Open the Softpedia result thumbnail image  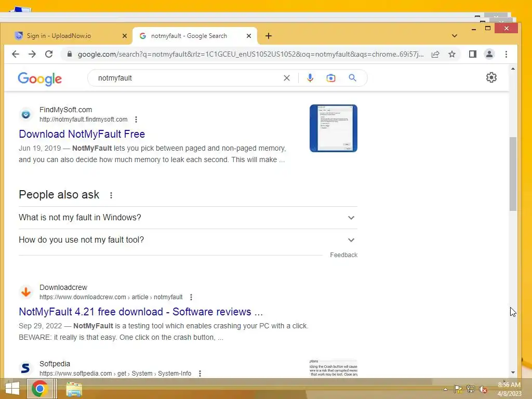coord(333,368)
